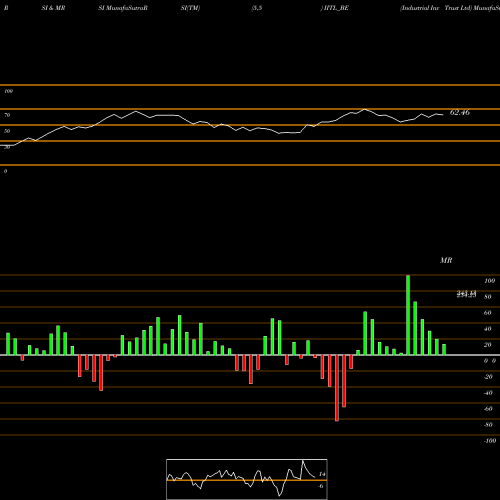Screen dimensions: 500x500
Task: Click the '(5,5' parameter text
Action: coord(257,8)
